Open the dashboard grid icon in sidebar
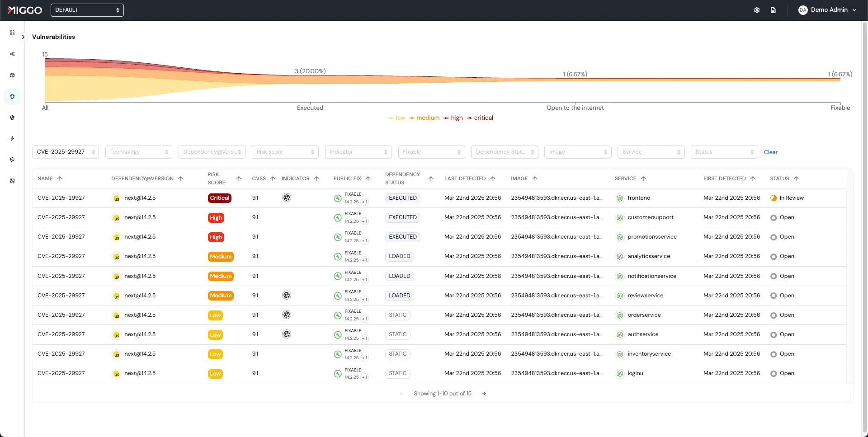The image size is (868, 437). click(12, 33)
